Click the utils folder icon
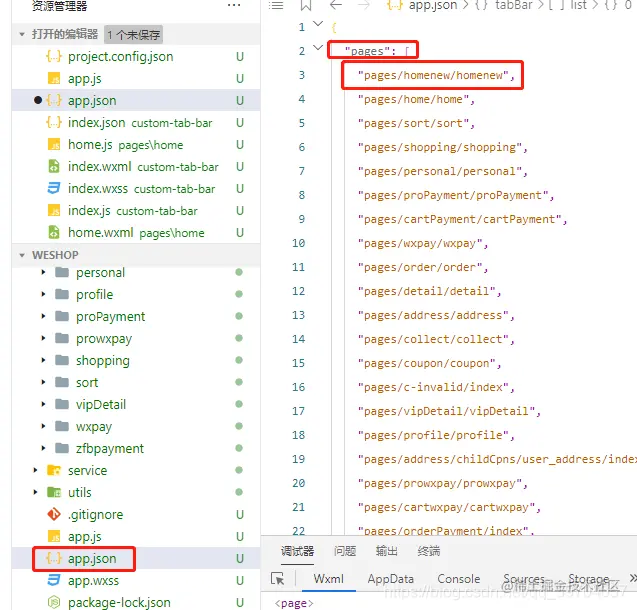 (54, 492)
